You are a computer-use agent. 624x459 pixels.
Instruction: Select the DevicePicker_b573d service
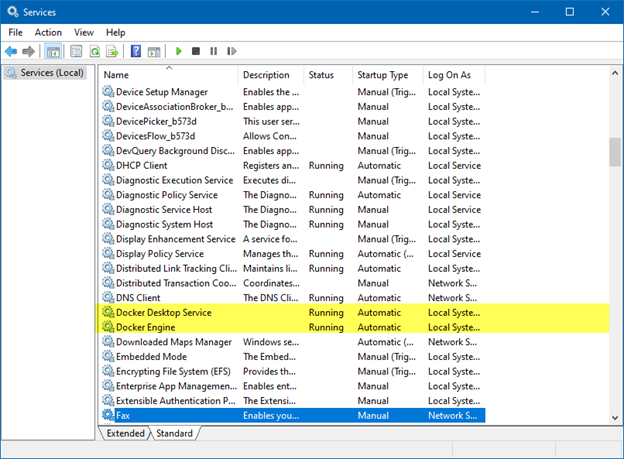(292, 121)
